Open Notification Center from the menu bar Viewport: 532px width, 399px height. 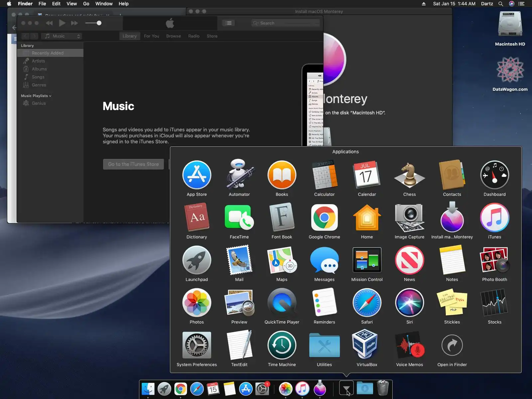coord(521,4)
